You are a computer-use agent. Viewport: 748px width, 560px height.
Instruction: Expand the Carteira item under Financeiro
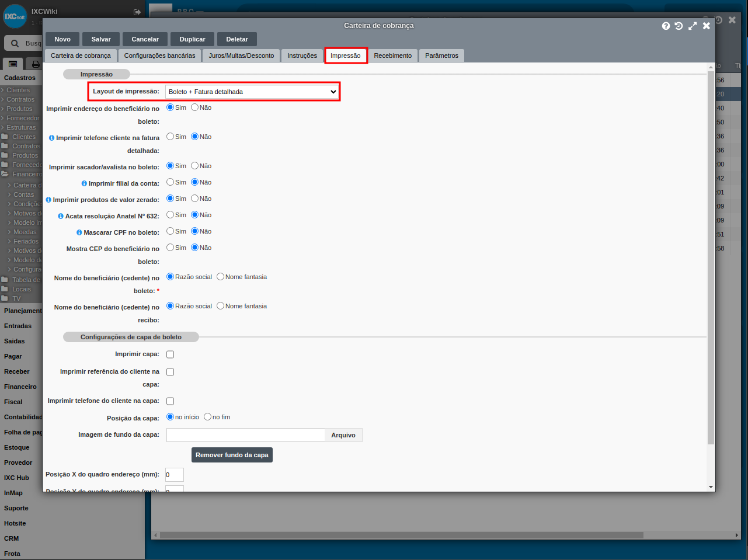click(25, 185)
